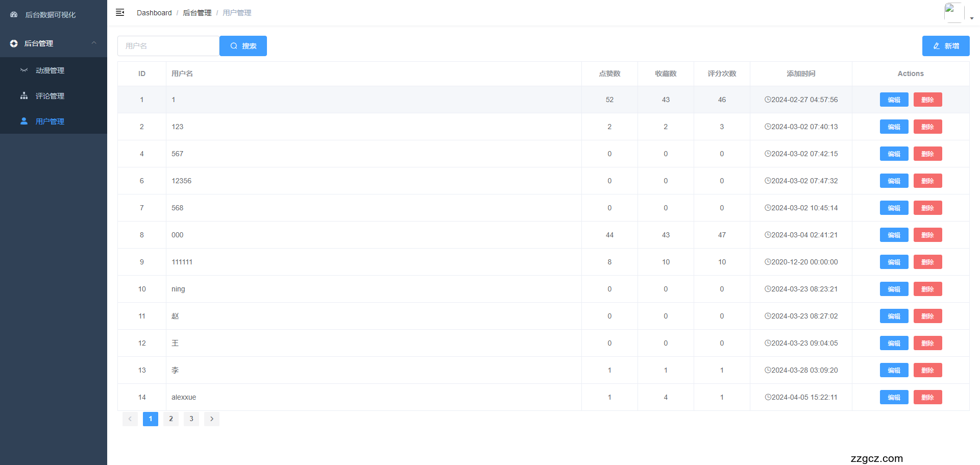The height and width of the screenshot is (465, 980).
Task: Click Dashboard breadcrumb link
Action: pyautogui.click(x=154, y=13)
